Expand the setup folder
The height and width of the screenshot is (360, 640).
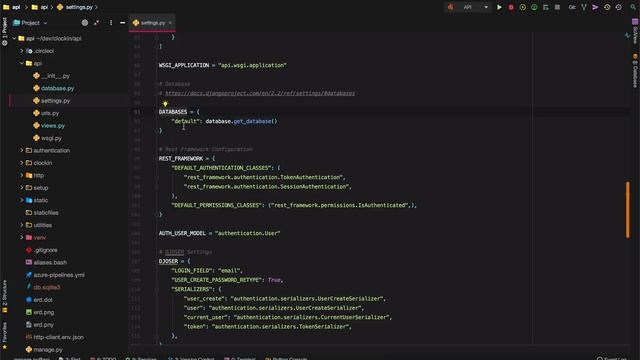pos(22,188)
